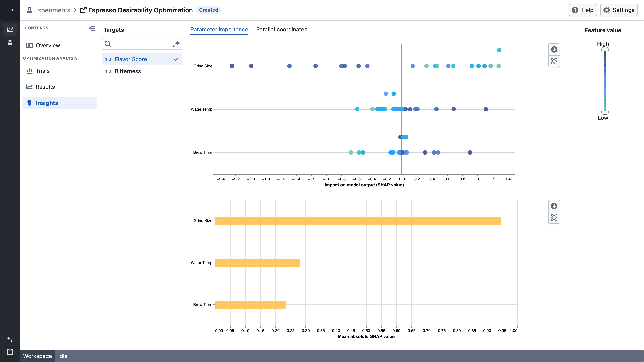644x362 pixels.
Task: Click the Low handle of feature value slider
Action: [605, 112]
